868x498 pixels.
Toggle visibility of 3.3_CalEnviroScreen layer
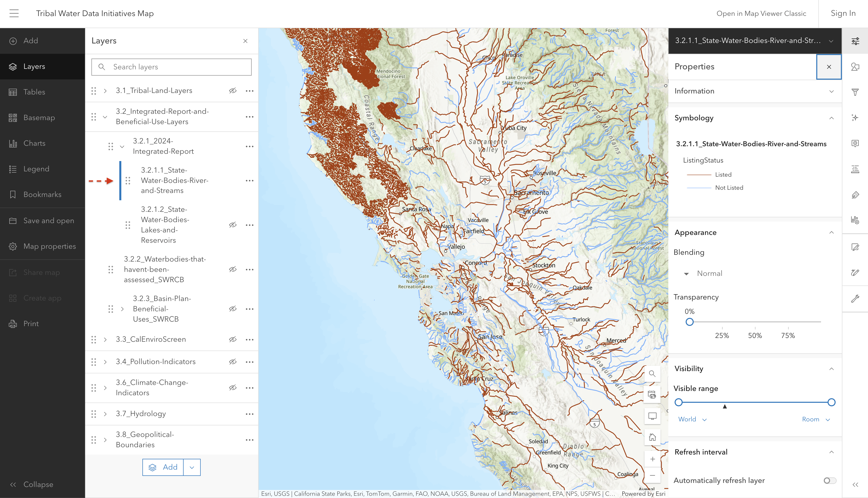tap(233, 339)
